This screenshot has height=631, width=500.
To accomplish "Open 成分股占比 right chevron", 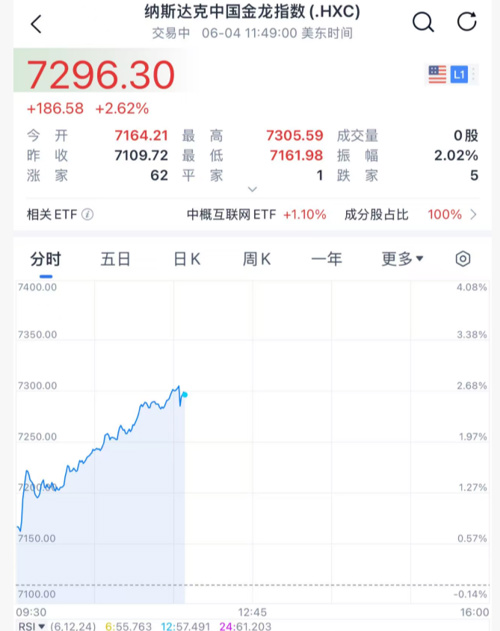I will pyautogui.click(x=473, y=214).
